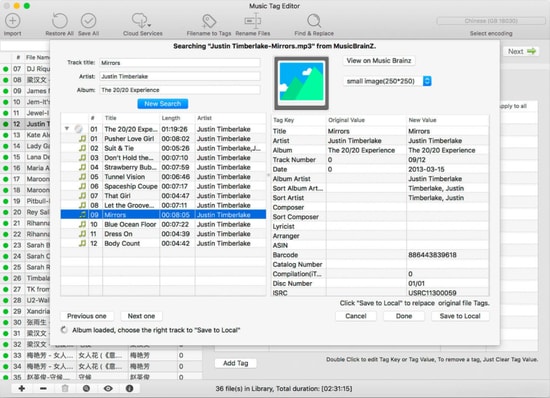This screenshot has height=398, width=550.
Task: Click the Track title input field
Action: 179,63
